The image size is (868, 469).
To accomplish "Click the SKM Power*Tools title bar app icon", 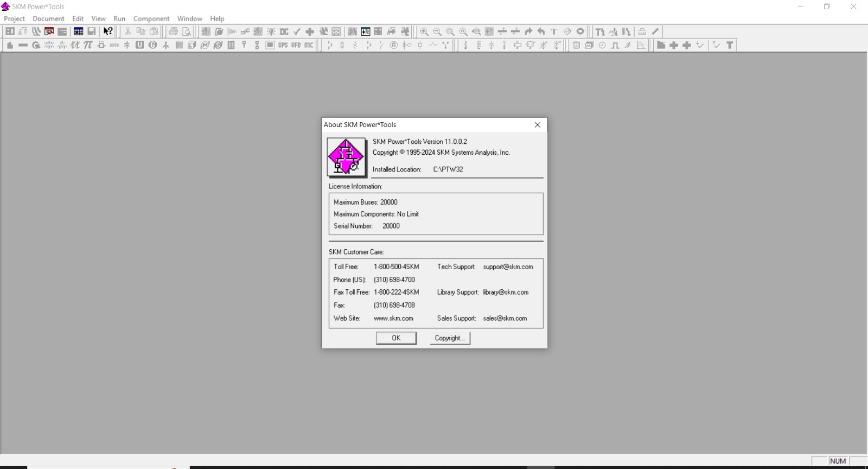I will 5,7.
